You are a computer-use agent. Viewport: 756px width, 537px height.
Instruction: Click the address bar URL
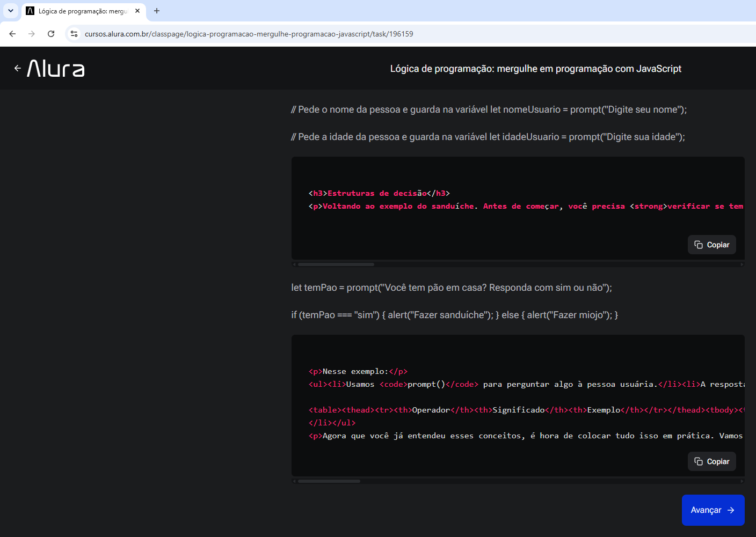coord(249,34)
